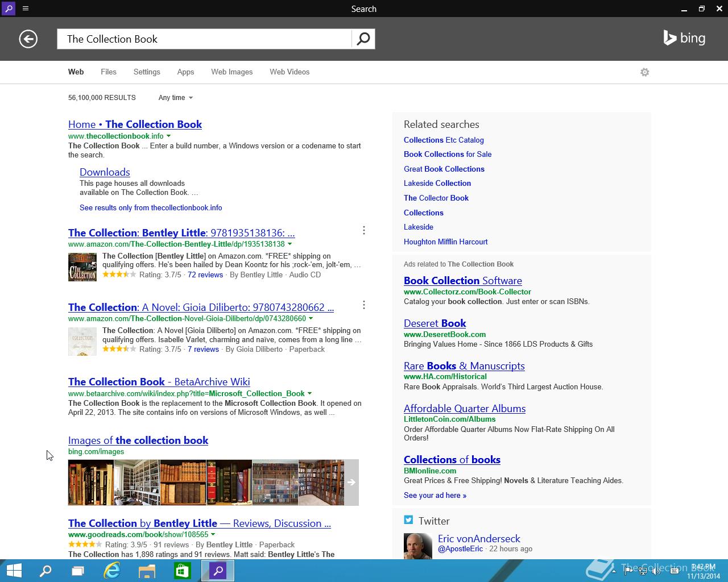Open Deseret Book ad link
This screenshot has height=582, width=728.
435,323
